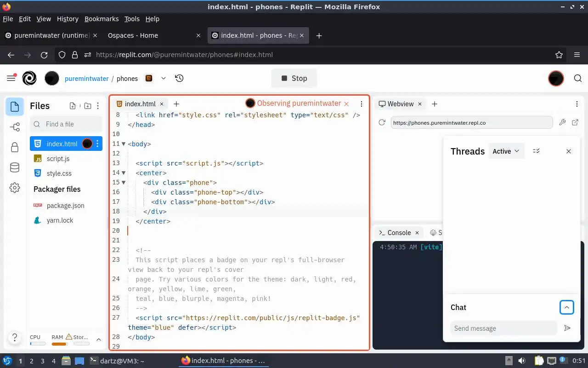This screenshot has height=368, width=588.
Task: Open a new Firefox tab
Action: click(319, 35)
